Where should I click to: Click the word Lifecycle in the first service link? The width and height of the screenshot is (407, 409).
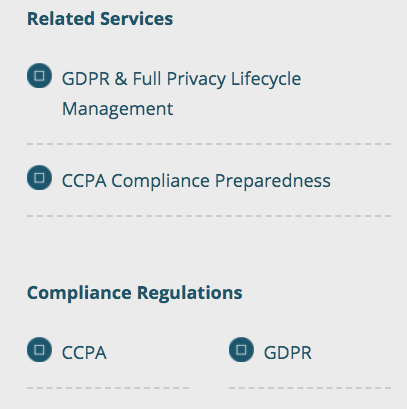[266, 79]
